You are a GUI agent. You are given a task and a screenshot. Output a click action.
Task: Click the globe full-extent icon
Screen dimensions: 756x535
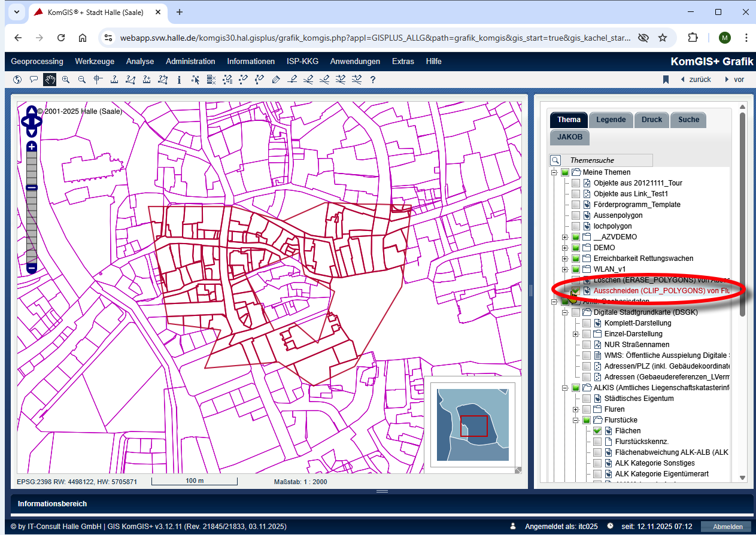click(x=17, y=80)
